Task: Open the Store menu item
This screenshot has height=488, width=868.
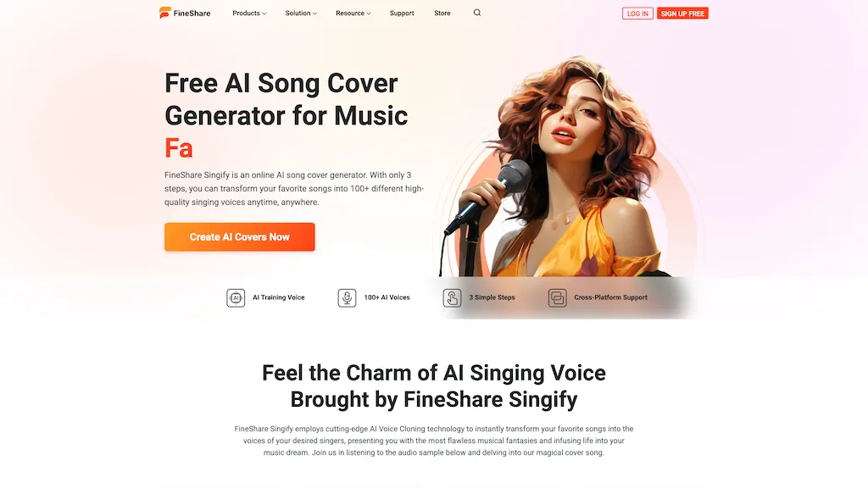Action: pyautogui.click(x=442, y=14)
